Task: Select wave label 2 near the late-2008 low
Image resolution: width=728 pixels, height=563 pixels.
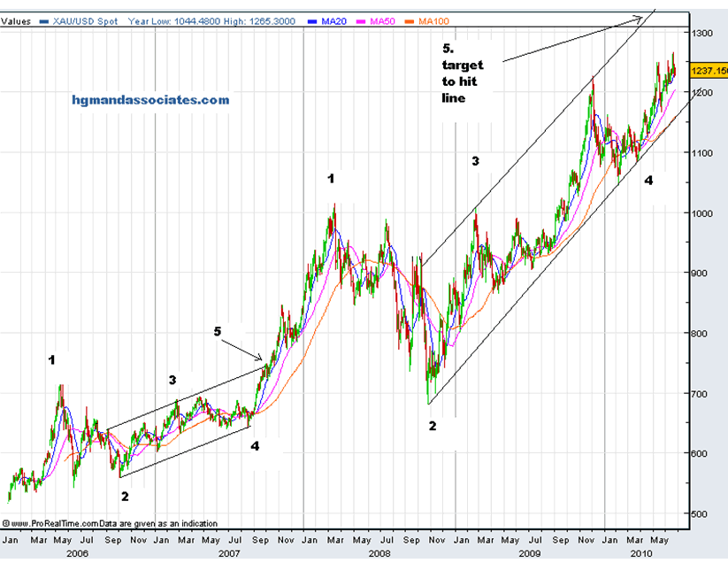Action: [x=433, y=426]
